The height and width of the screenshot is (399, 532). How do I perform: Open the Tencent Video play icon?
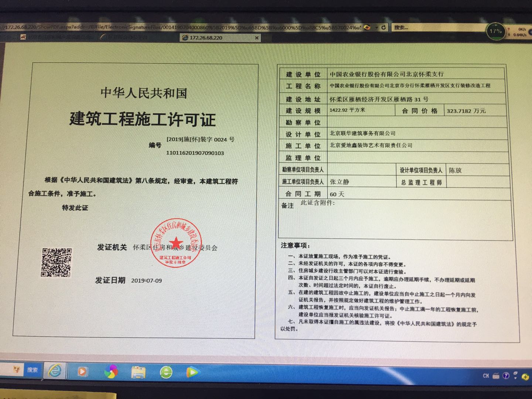pyautogui.click(x=192, y=372)
